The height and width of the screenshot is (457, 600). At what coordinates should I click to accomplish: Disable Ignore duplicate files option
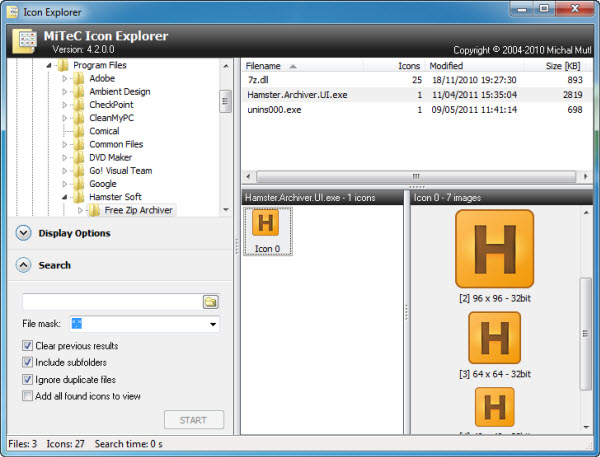[28, 380]
